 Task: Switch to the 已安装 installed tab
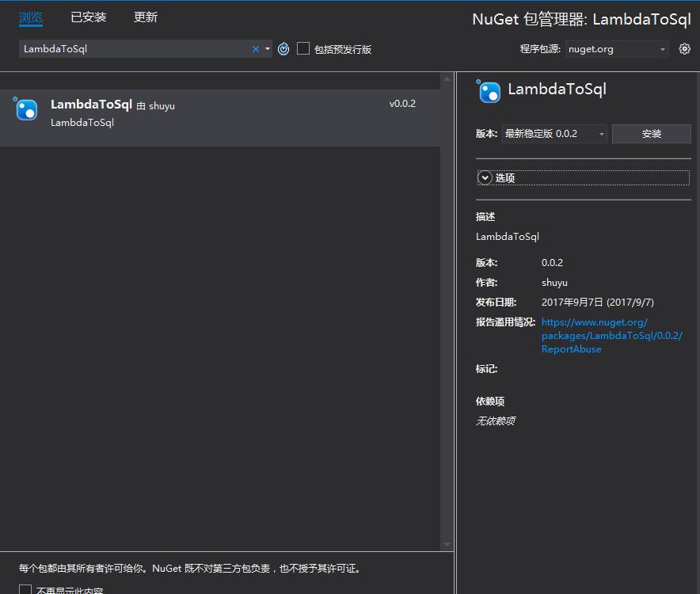89,17
